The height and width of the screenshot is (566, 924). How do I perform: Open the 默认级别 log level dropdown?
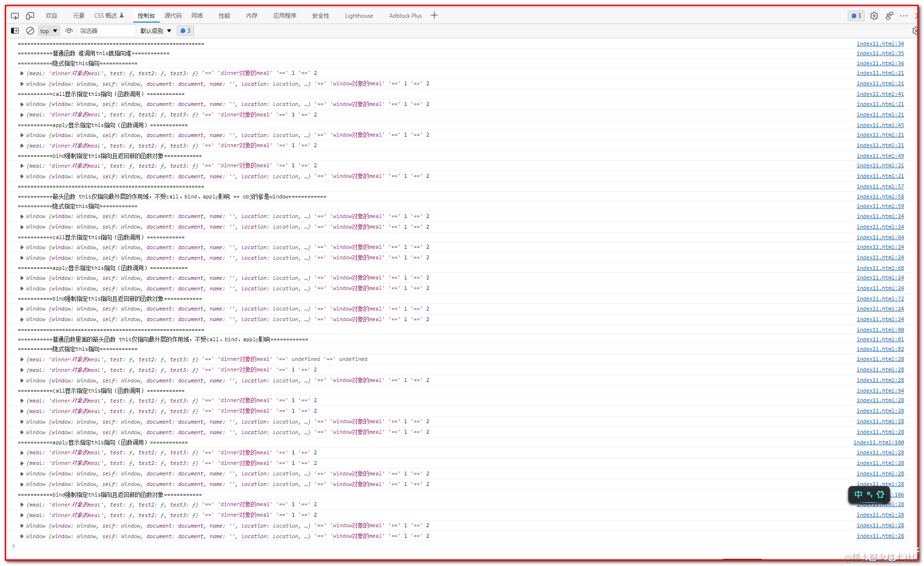click(x=156, y=31)
